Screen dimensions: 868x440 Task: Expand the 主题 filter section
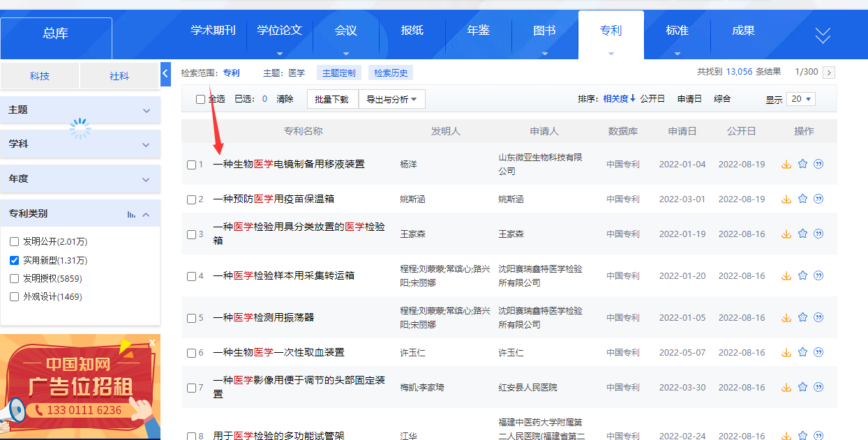146,110
